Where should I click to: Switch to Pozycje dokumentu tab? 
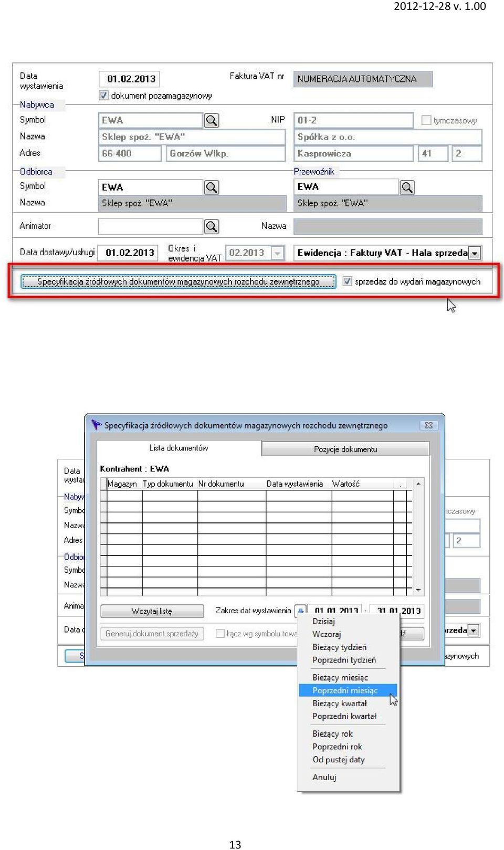click(x=345, y=449)
